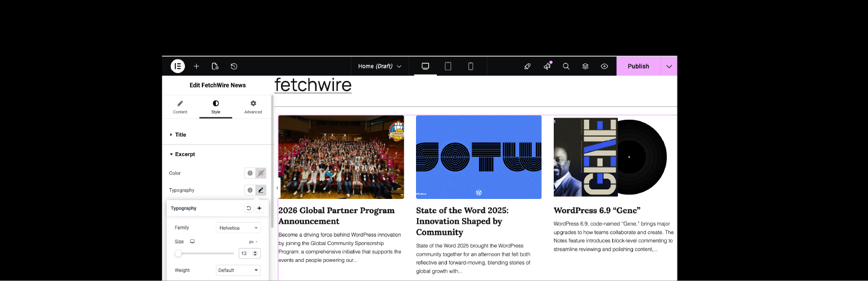Screen dimensions: 868x281
Task: Open the Elementor logo menu
Action: (178, 66)
